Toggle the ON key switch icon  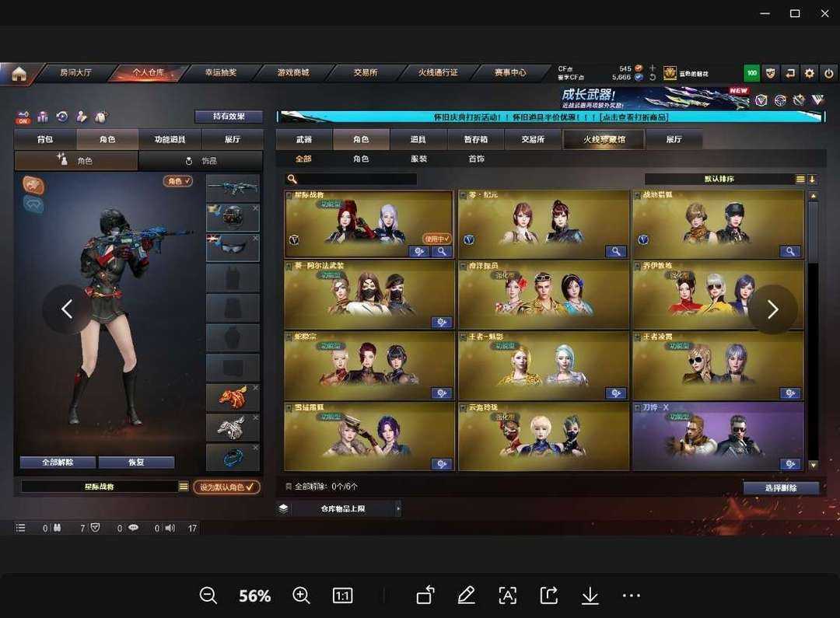pyautogui.click(x=23, y=117)
